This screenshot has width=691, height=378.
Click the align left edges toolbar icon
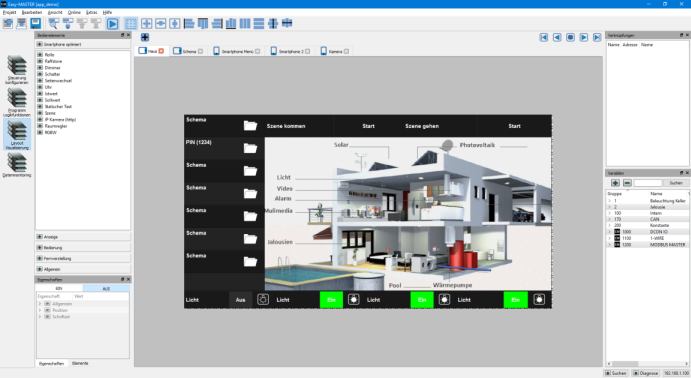point(189,23)
